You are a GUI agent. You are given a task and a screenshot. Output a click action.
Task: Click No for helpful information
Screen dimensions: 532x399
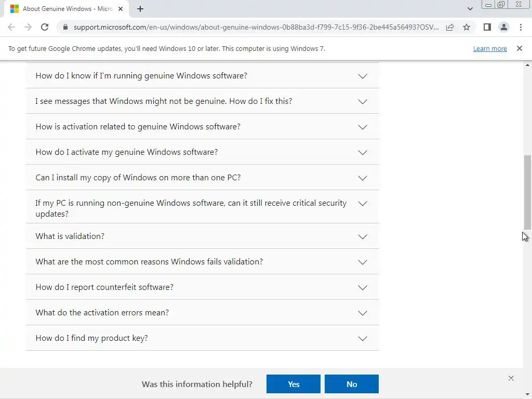coord(352,384)
